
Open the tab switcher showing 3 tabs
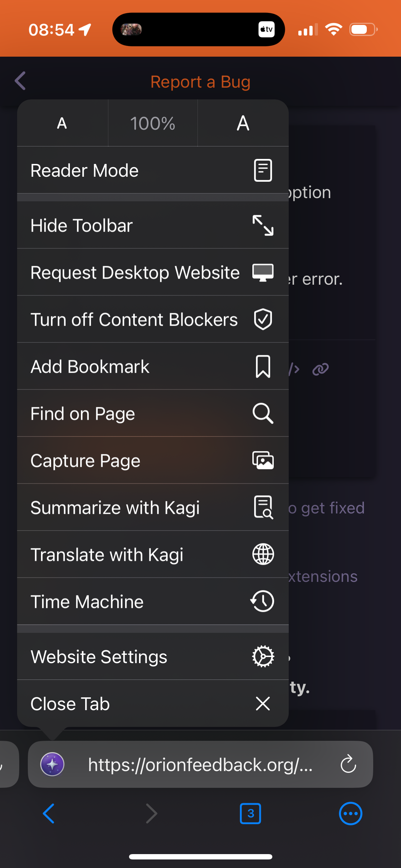pos(250,813)
